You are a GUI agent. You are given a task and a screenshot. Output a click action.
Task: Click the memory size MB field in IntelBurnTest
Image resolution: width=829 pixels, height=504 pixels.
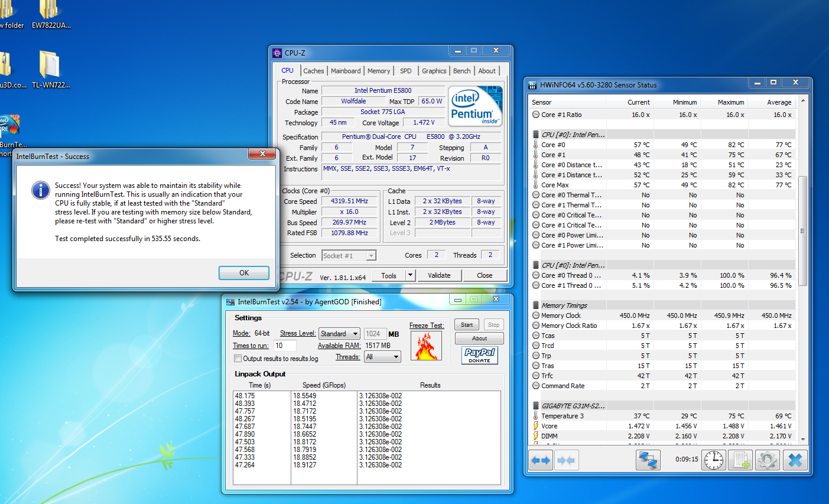[x=375, y=334]
